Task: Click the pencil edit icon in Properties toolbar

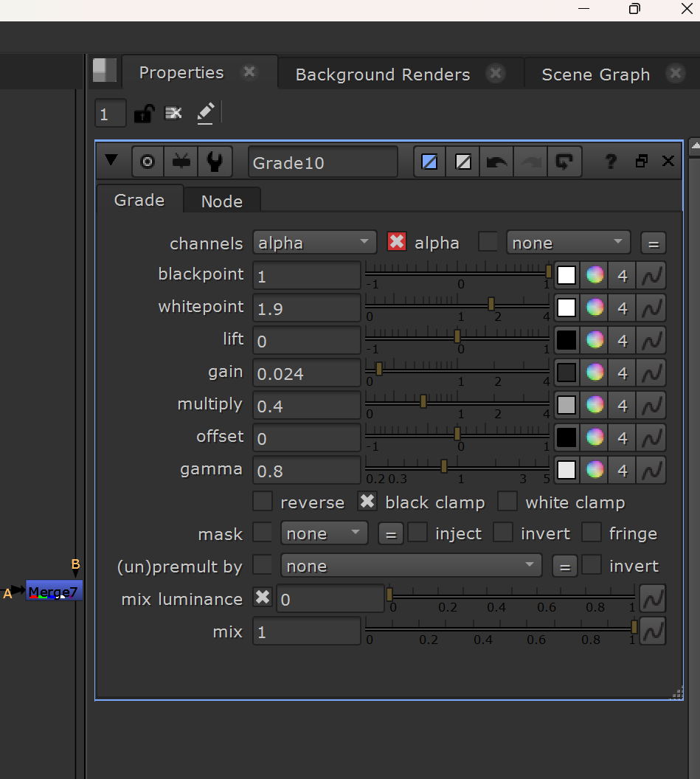Action: pyautogui.click(x=205, y=114)
